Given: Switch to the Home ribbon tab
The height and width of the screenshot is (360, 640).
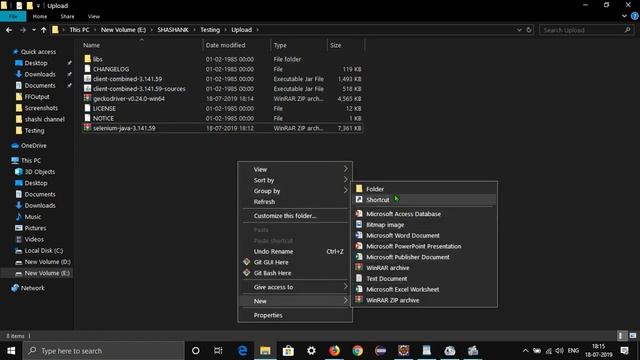Looking at the screenshot, I should click(40, 16).
